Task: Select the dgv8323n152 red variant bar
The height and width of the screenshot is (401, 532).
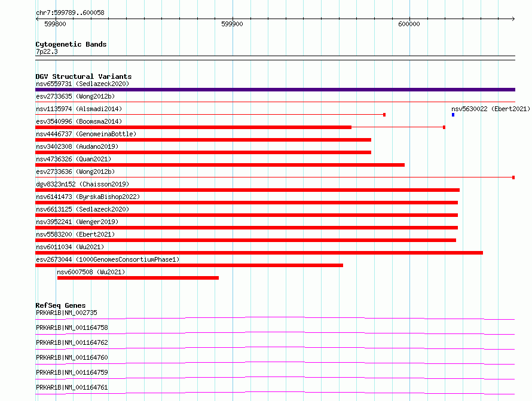Action: [247, 190]
